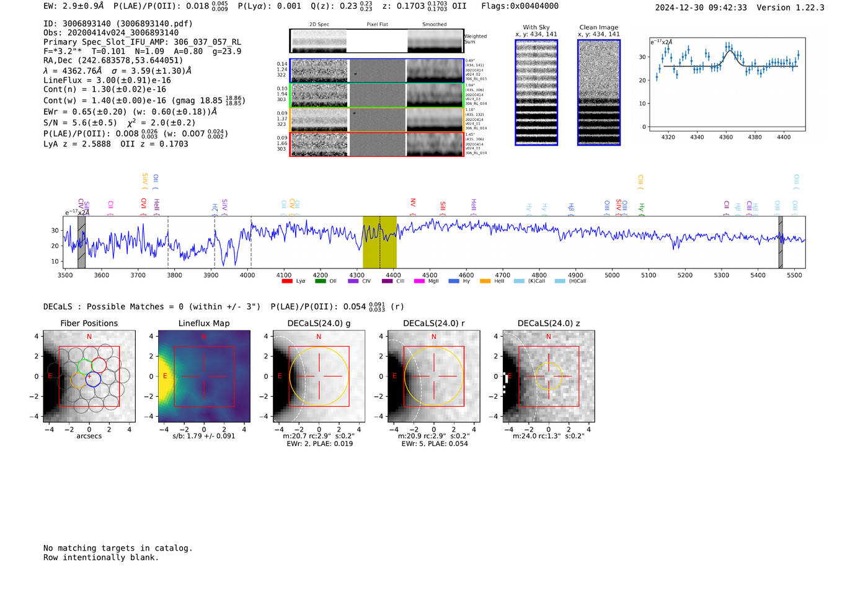
Task: Click the m:24.0 rc:1.3" caption
Action: 549,437
